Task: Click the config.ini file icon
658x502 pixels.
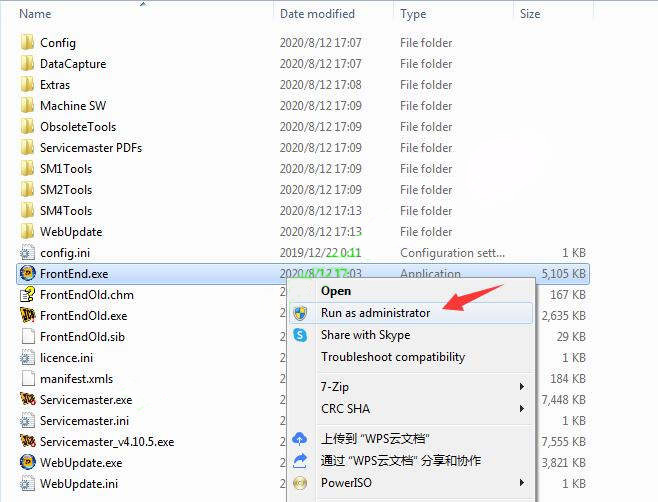Action: coord(27,253)
